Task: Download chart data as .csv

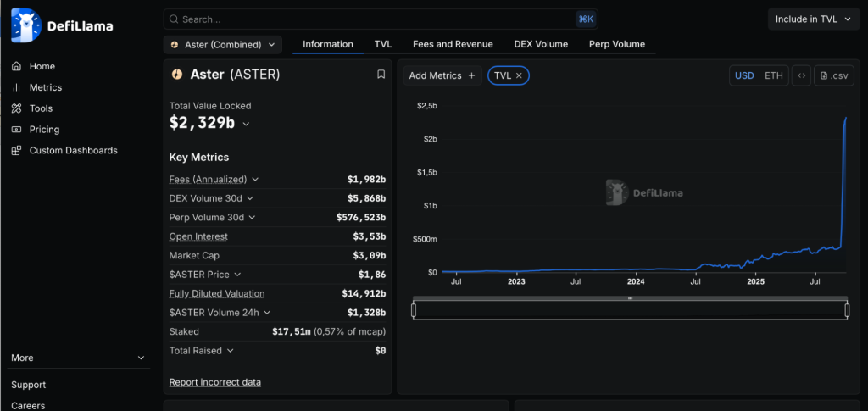Action: point(833,75)
